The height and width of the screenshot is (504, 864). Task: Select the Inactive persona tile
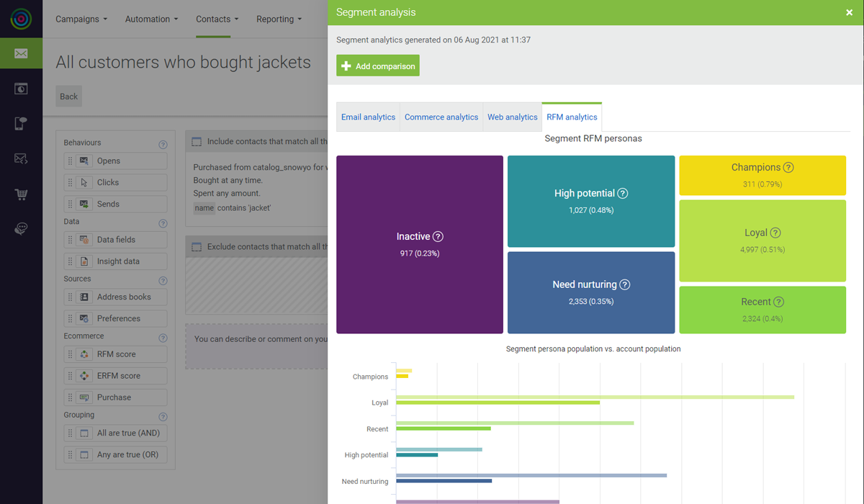pos(420,244)
